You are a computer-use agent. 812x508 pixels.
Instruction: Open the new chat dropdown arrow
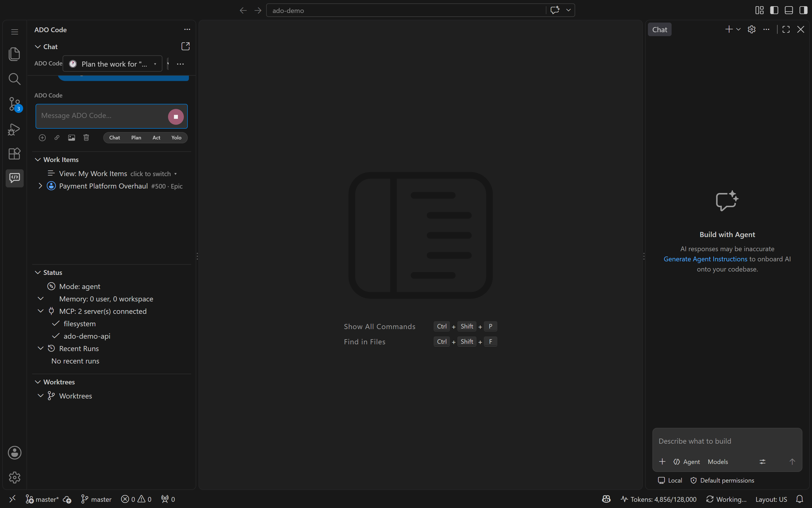738,30
